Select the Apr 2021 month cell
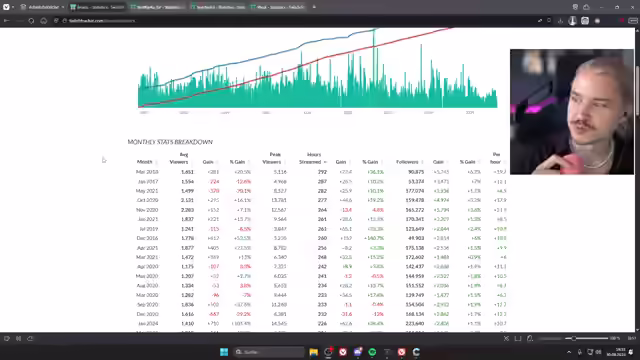The height and width of the screenshot is (360, 640). 147,248
